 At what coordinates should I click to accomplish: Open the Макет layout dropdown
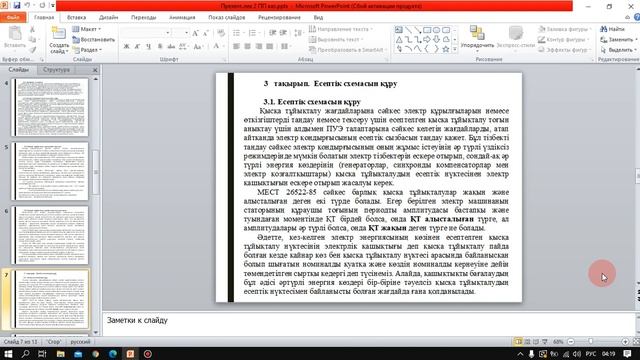(87, 29)
